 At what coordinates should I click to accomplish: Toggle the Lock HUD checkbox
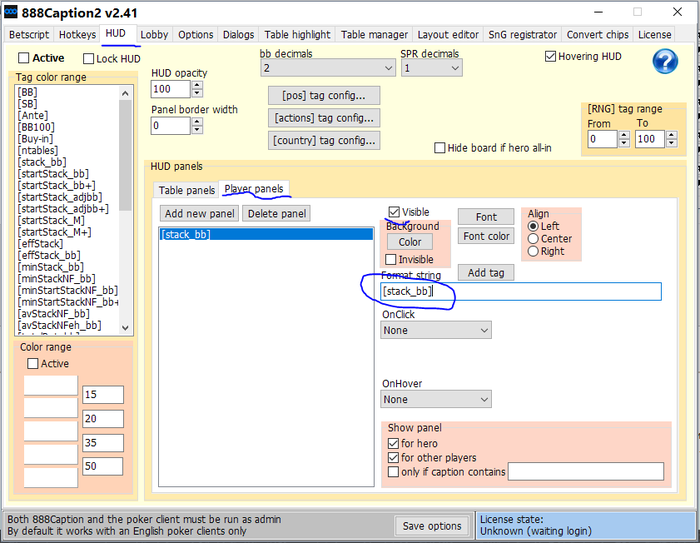point(89,58)
